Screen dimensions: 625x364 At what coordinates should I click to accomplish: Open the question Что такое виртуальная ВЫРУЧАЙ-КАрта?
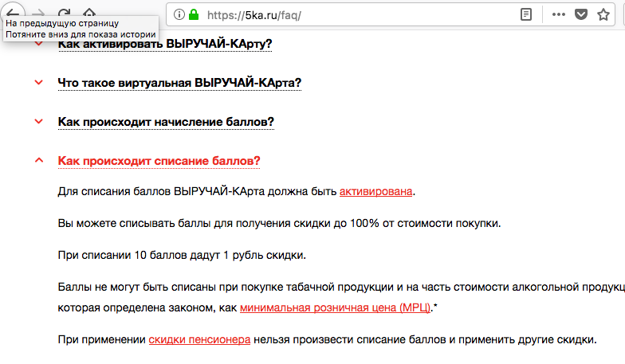click(179, 83)
